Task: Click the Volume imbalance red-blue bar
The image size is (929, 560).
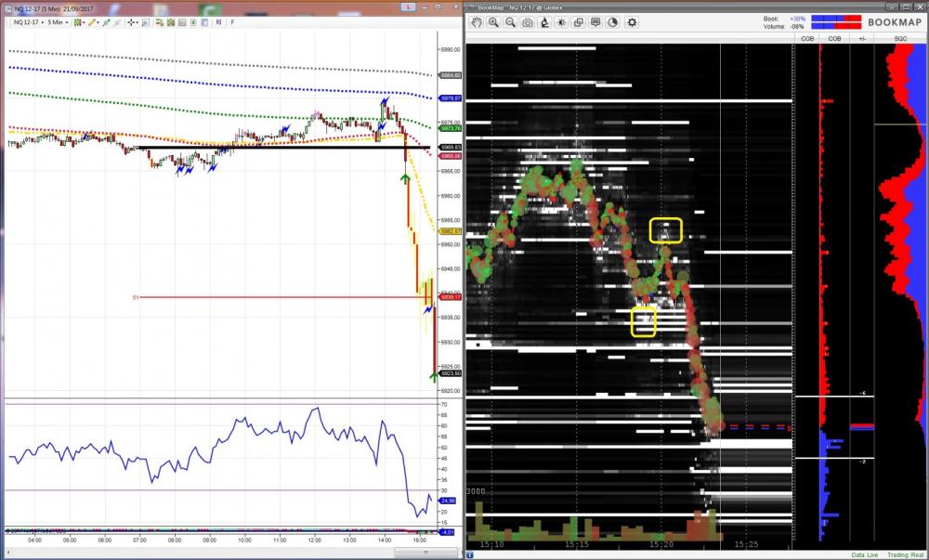Action: tap(836, 26)
